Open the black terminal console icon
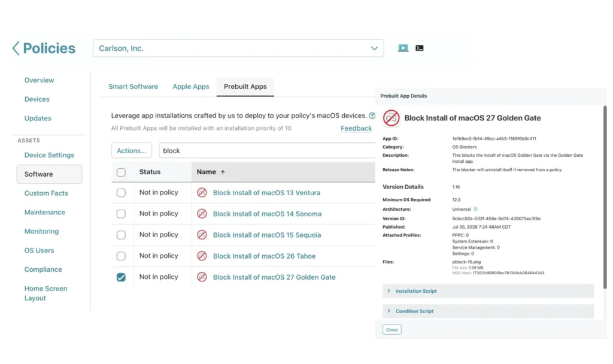 point(420,48)
